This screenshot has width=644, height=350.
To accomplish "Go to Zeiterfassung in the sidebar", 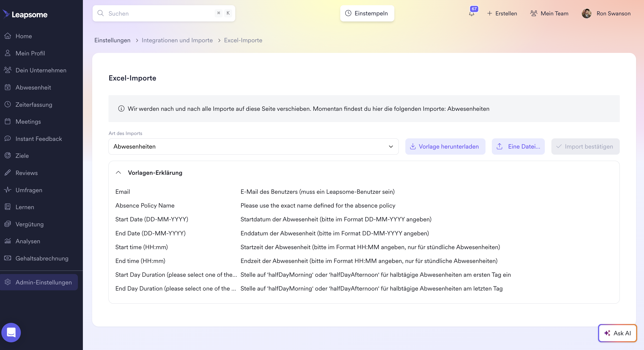I will 34,104.
